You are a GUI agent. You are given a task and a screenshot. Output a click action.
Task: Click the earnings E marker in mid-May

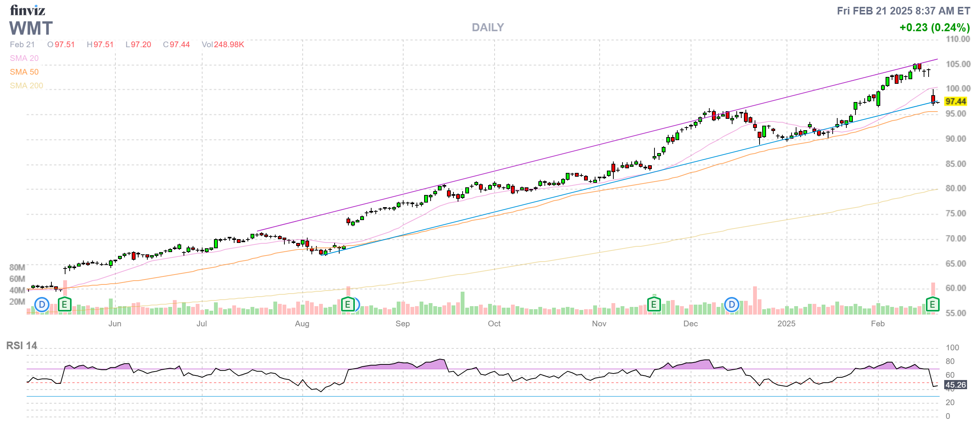coord(64,305)
